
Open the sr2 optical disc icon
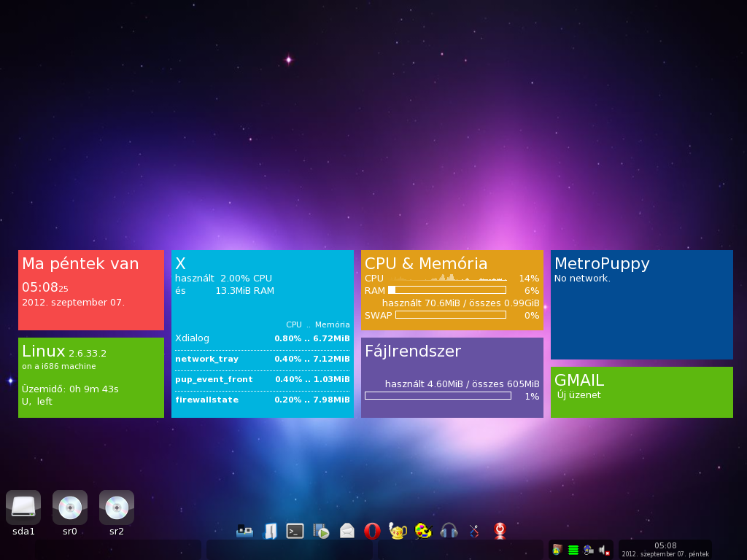click(117, 507)
